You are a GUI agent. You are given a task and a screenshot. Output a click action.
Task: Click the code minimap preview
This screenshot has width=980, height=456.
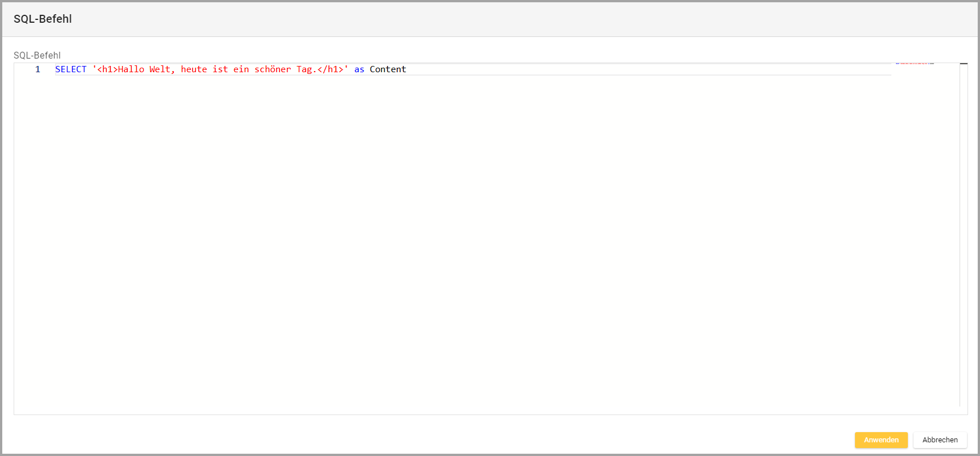[915, 64]
